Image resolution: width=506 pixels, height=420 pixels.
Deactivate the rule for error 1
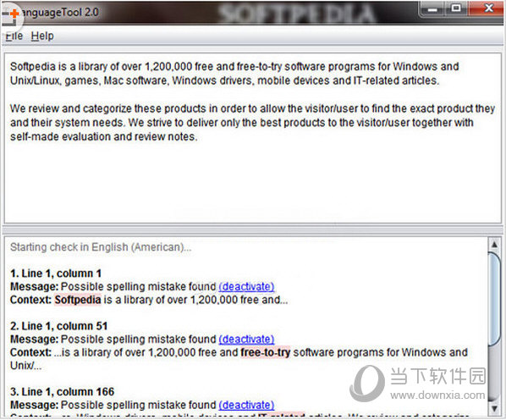[246, 287]
